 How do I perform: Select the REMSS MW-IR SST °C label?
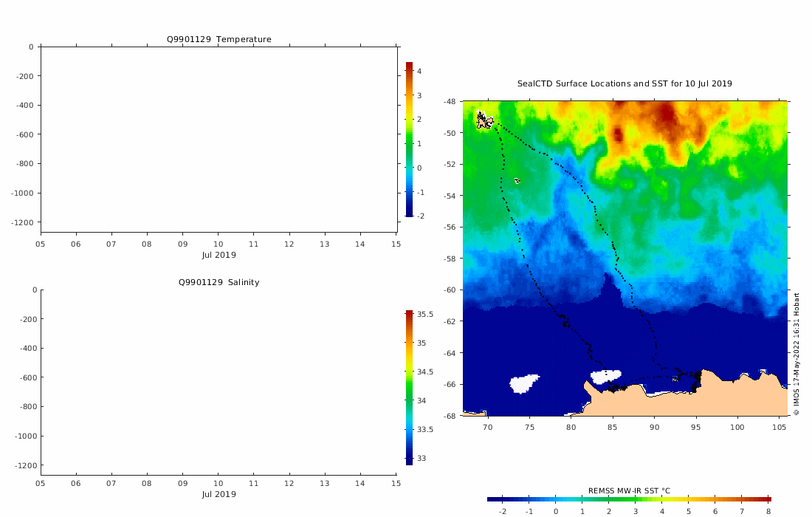(x=629, y=490)
